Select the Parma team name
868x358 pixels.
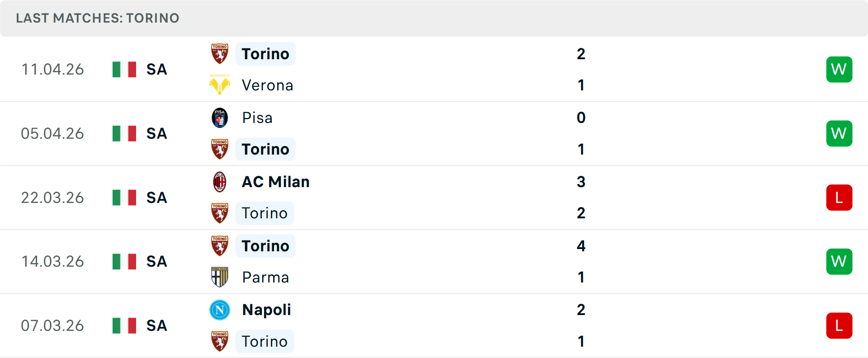[x=265, y=278]
